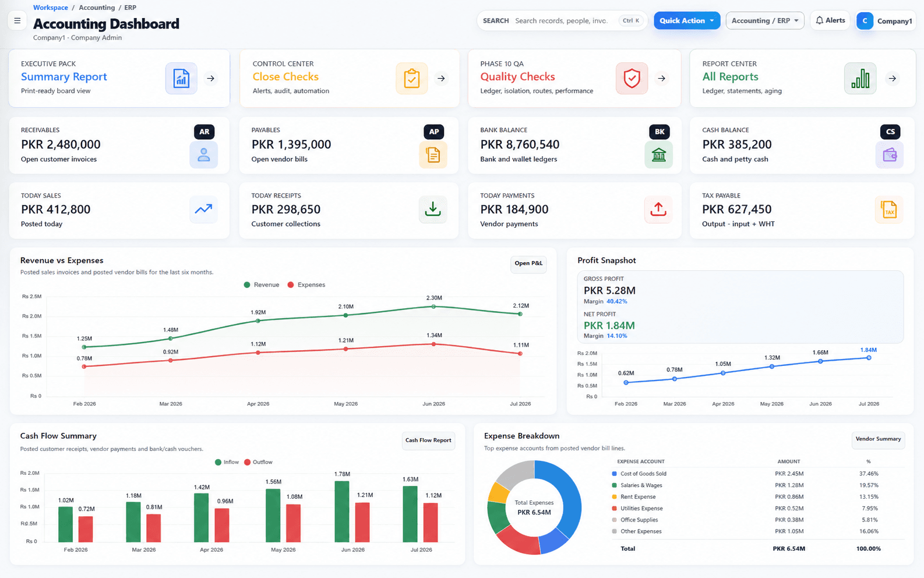
Task: Click the Open P&L button
Action: click(528, 263)
